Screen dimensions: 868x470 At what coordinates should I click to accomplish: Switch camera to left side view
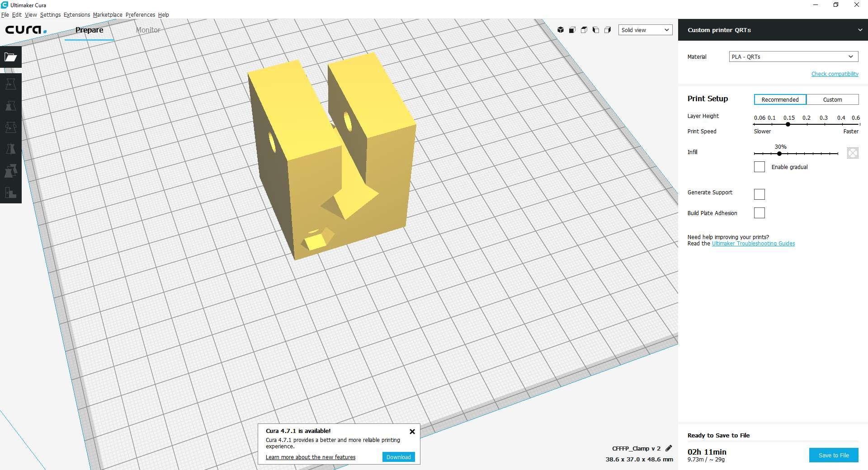(596, 30)
